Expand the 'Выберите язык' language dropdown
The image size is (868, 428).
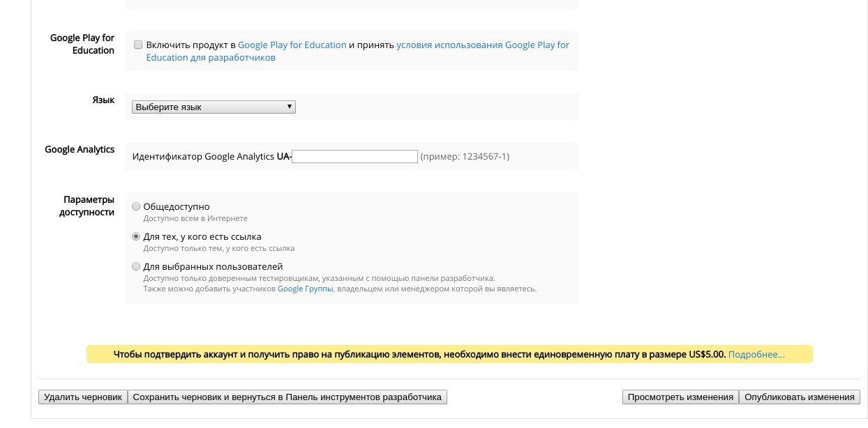(214, 107)
